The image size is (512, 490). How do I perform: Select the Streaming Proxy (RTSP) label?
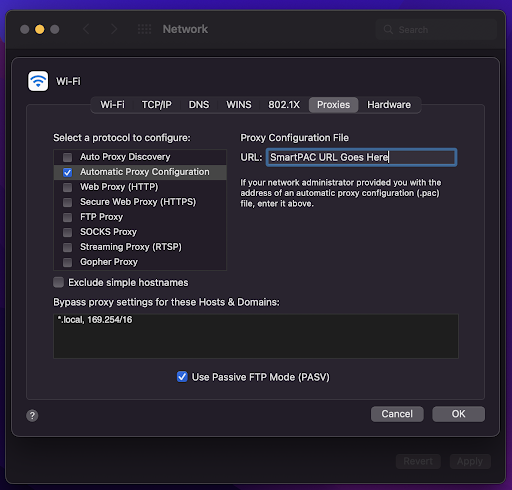pyautogui.click(x=131, y=247)
